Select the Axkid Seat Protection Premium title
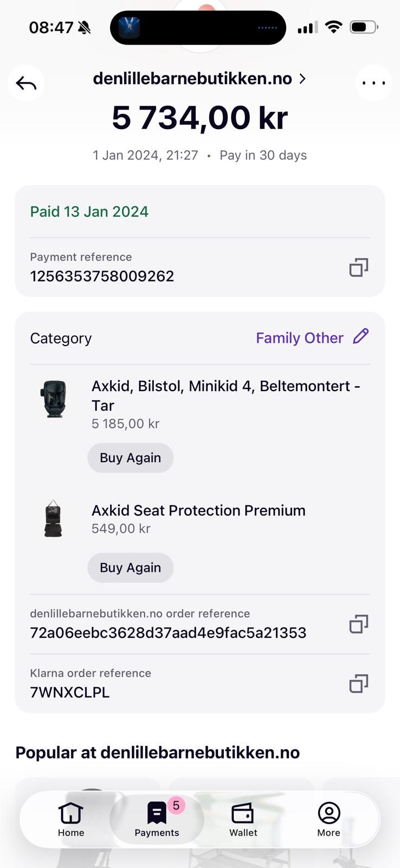The image size is (400, 868). click(x=198, y=510)
